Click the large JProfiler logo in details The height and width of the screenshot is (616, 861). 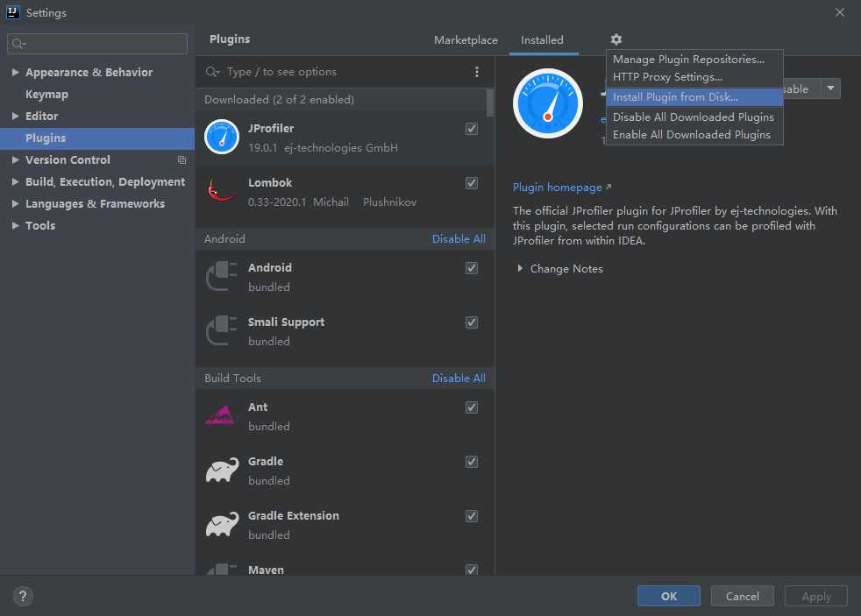click(547, 103)
